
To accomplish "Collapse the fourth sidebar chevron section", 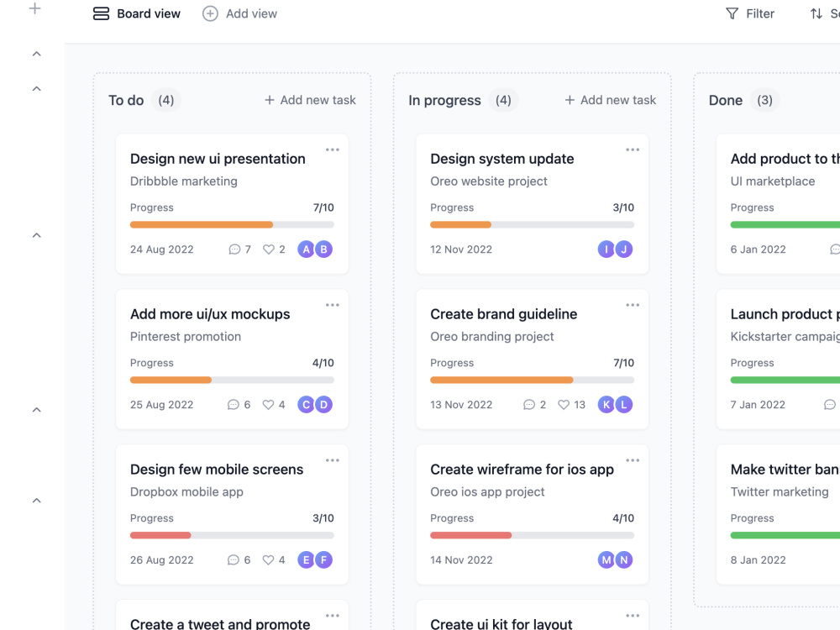I will tap(36, 410).
